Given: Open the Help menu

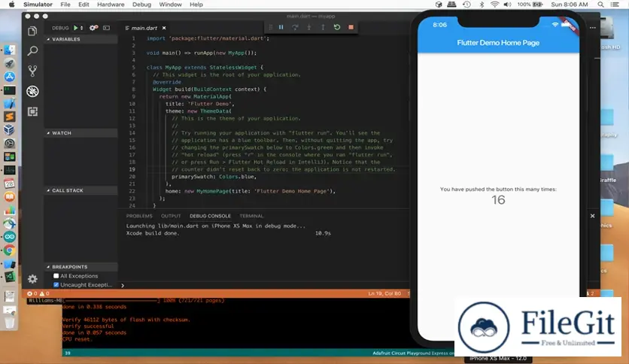Looking at the screenshot, I should coord(196,5).
